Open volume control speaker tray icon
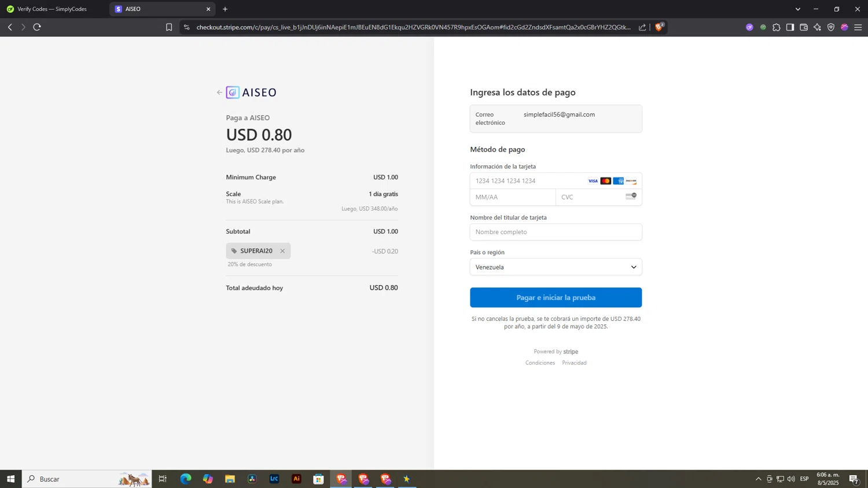The height and width of the screenshot is (488, 868). 791,479
